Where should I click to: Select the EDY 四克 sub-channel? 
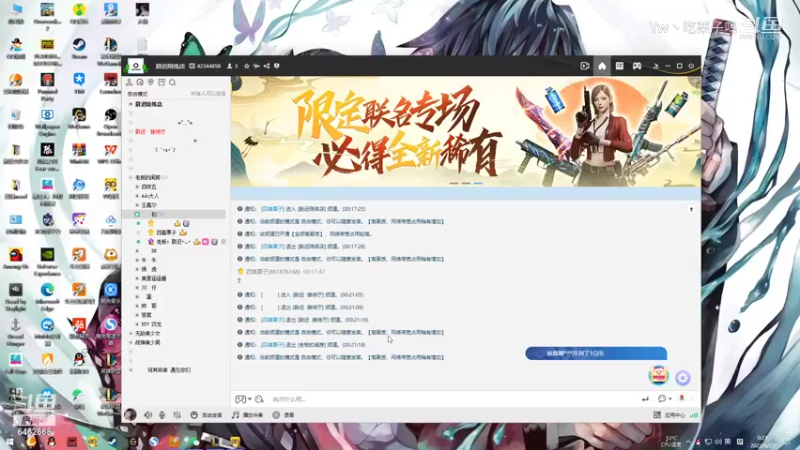tap(152, 324)
